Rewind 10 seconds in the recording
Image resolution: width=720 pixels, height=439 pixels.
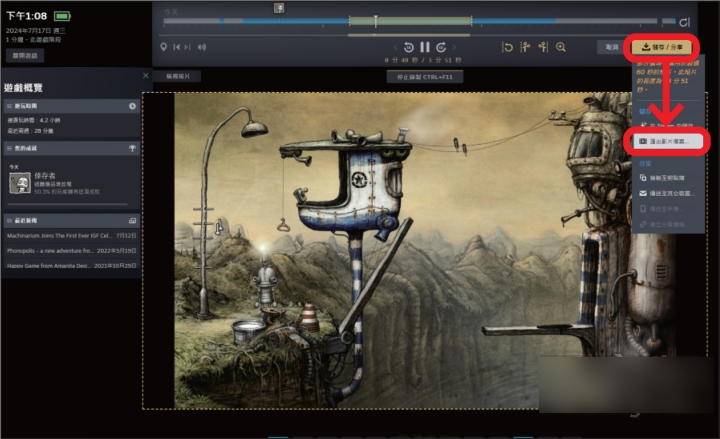(x=408, y=47)
